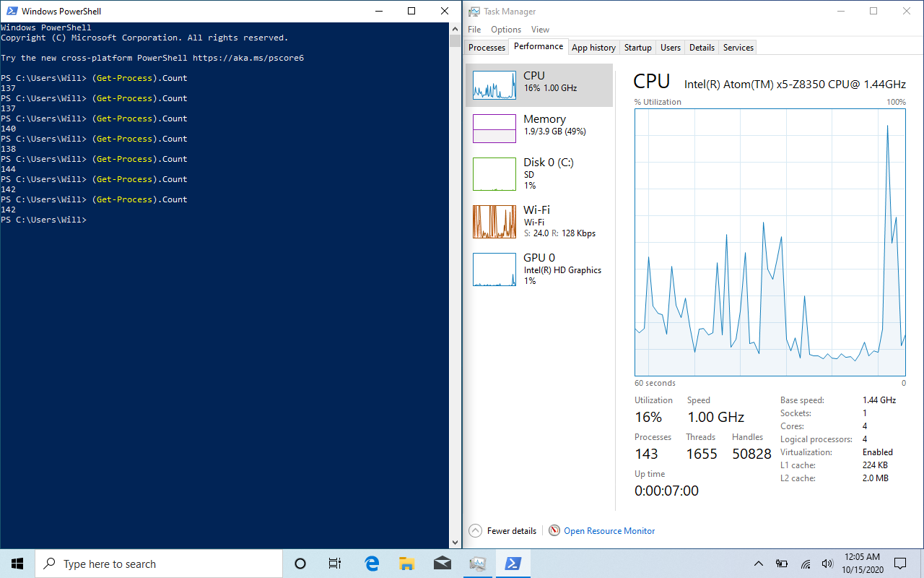Click the Resource Monitor icon
This screenshot has height=578, width=924.
coord(554,531)
